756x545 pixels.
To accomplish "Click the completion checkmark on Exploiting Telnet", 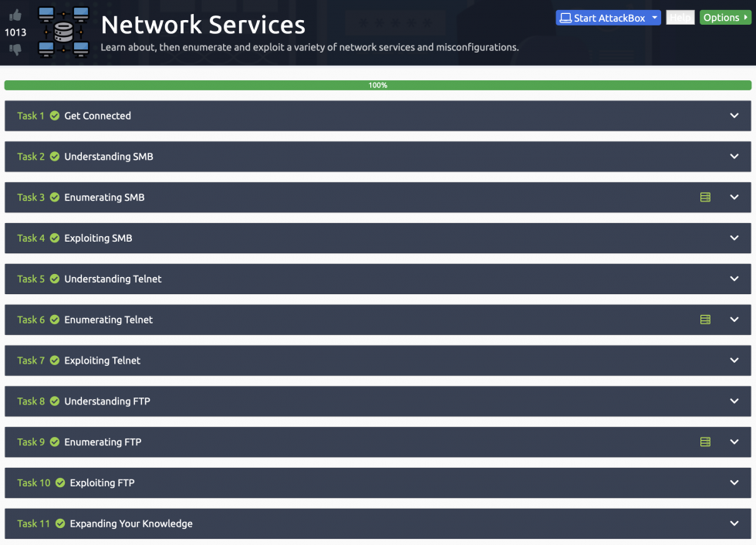I will [54, 360].
